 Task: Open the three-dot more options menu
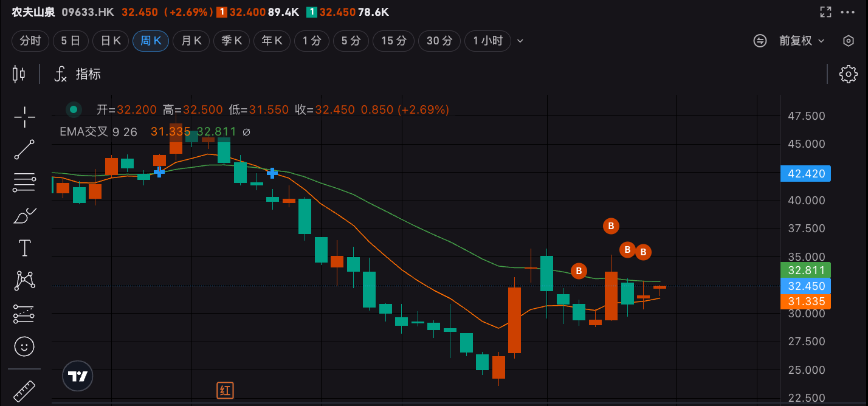pos(847,12)
